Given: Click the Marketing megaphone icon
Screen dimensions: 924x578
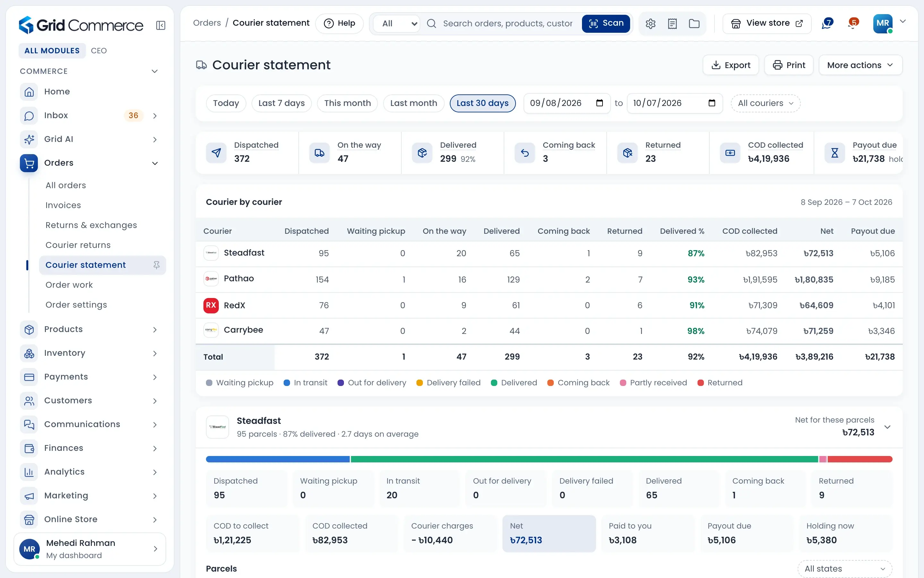Looking at the screenshot, I should (29, 496).
